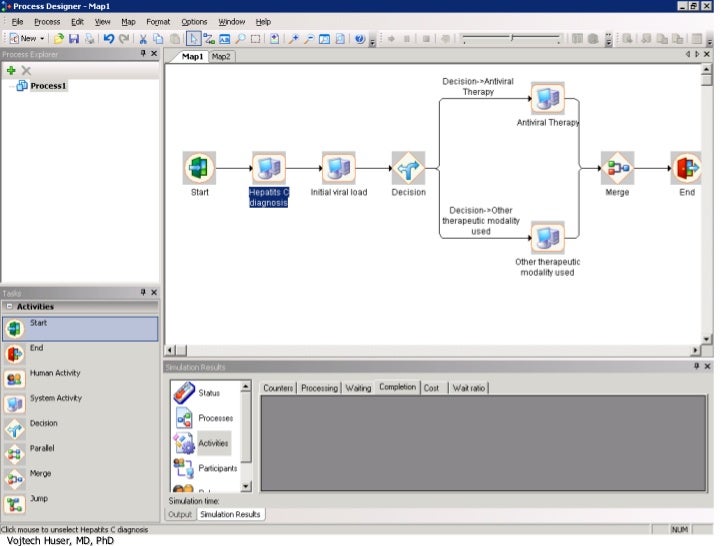This screenshot has height=546, width=728.
Task: Cut selection with the scissors icon
Action: point(143,39)
